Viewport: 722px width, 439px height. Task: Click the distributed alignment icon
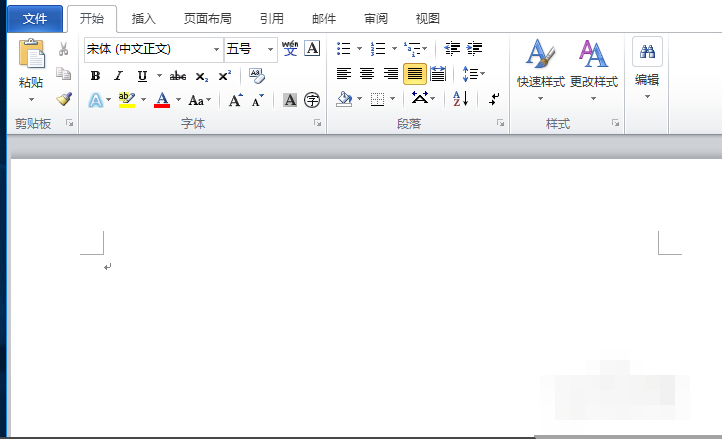click(x=438, y=74)
